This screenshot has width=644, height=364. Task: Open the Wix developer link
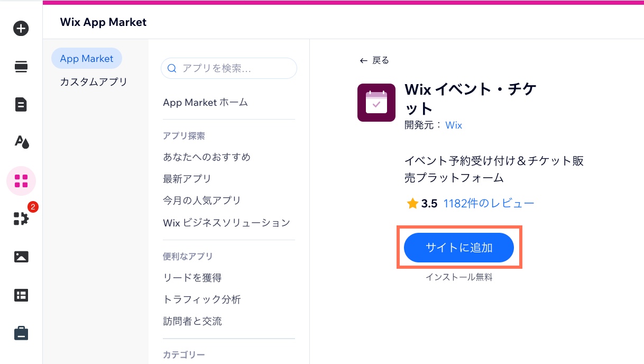coord(454,125)
